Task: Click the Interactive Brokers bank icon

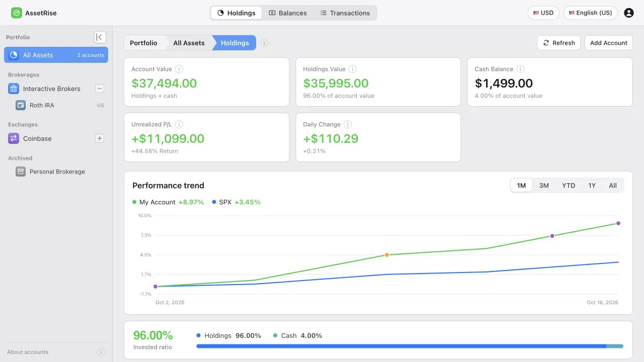Action: (x=14, y=88)
